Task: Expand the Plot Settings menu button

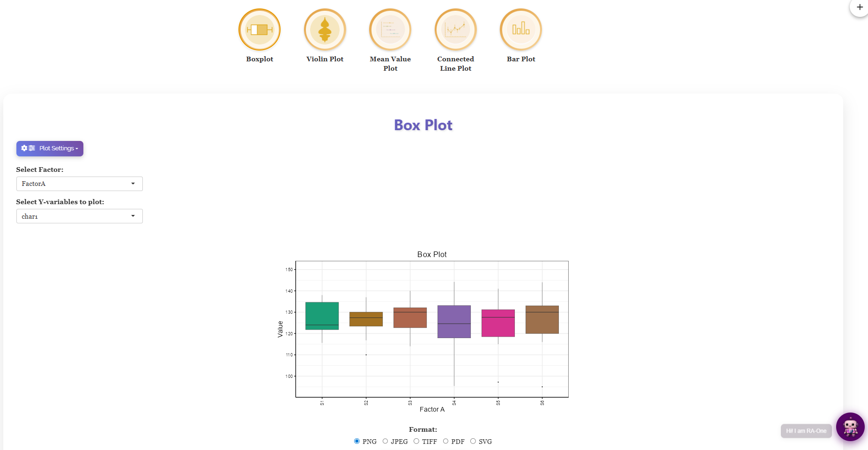Action: pyautogui.click(x=50, y=148)
